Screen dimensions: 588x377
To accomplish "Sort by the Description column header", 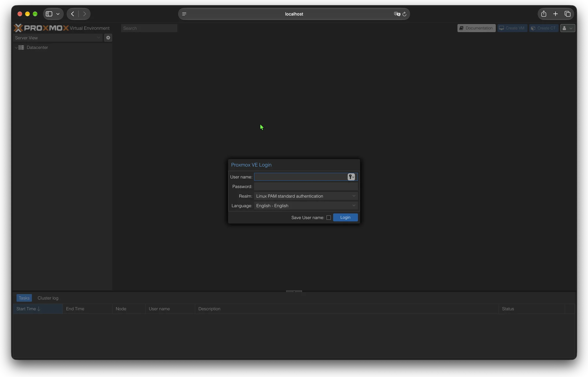I will pyautogui.click(x=347, y=309).
